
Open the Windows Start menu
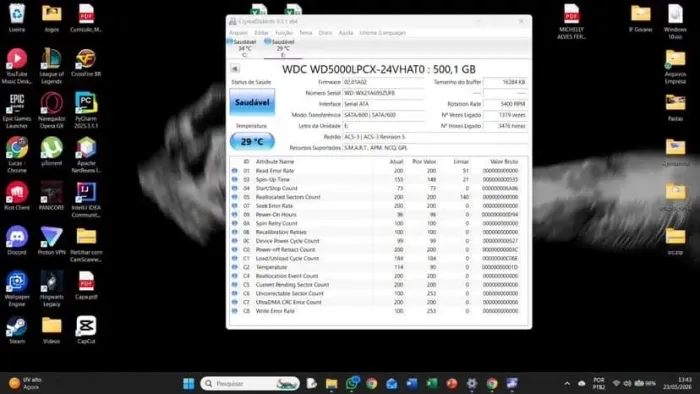point(189,383)
